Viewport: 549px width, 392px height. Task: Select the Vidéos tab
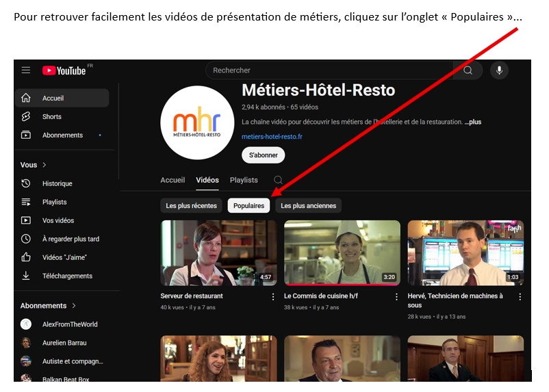tap(207, 180)
